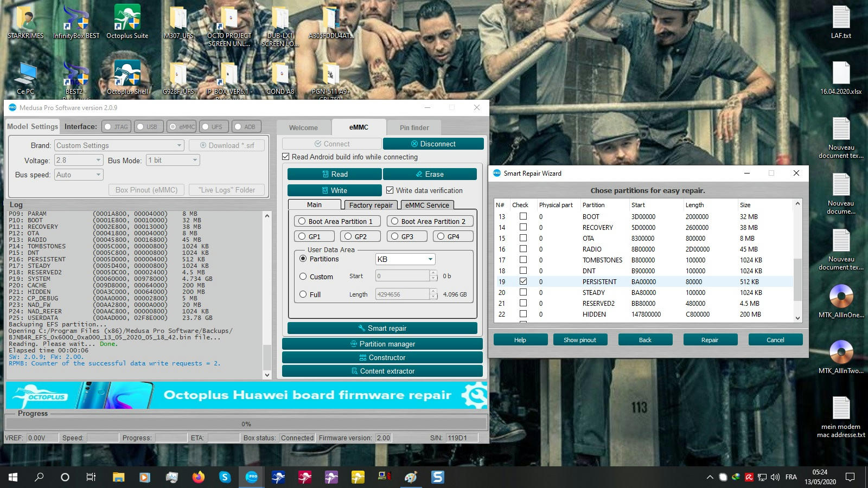Open the Smart repair tool

point(381,328)
